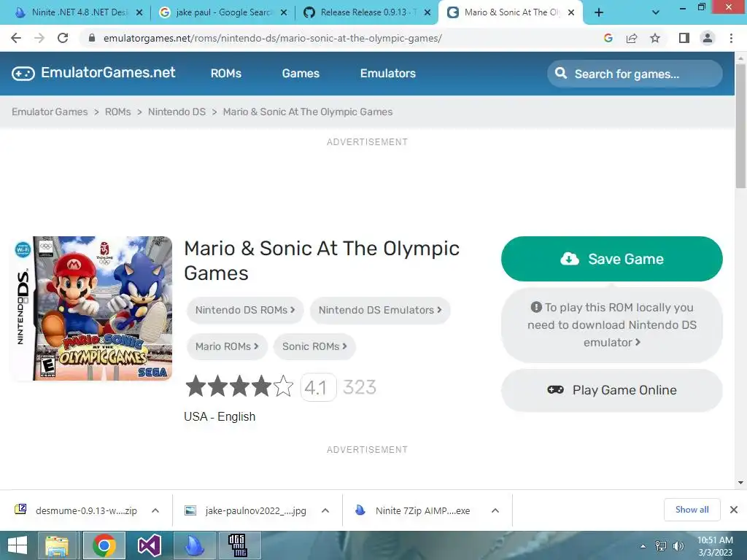Open a new browser tab
Viewport: 747px width, 560px height.
click(x=599, y=12)
